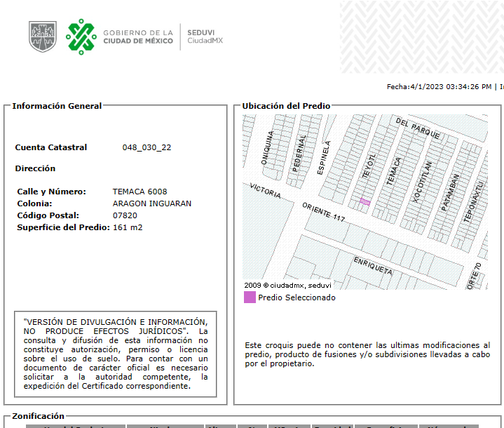Click the VERSIÓN DE DIVULGACIÓN disclaimer box
Screen dimensions: 504x428
click(116, 354)
